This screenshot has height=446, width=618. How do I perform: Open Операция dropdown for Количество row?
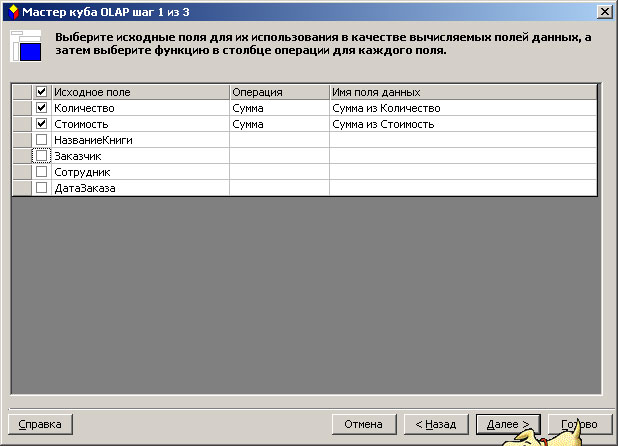click(279, 108)
